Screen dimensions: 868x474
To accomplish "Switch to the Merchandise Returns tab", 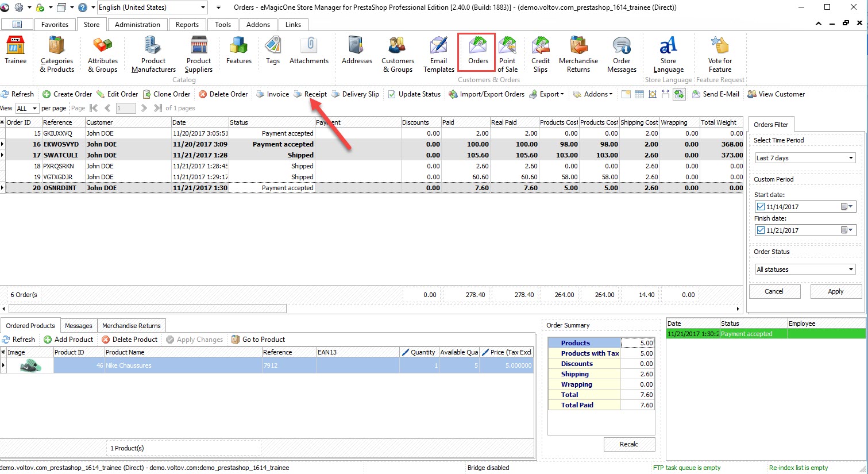I will (131, 326).
